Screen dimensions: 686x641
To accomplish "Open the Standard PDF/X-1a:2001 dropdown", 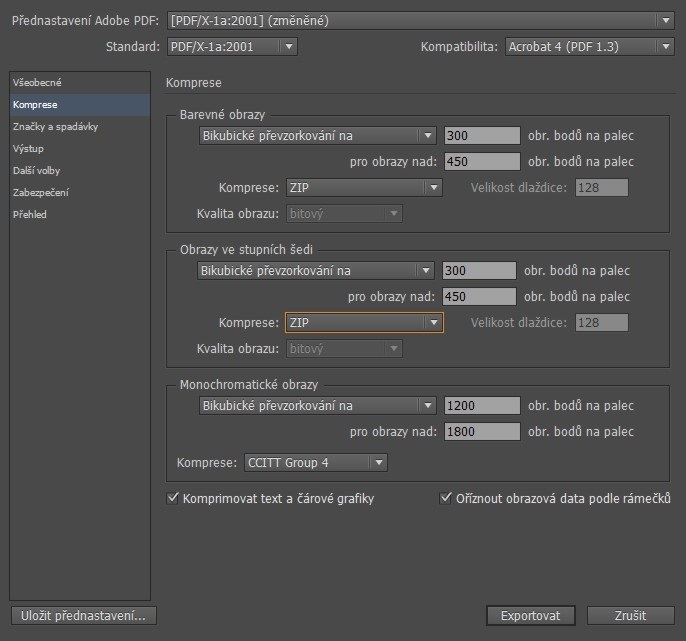I will coord(232,46).
